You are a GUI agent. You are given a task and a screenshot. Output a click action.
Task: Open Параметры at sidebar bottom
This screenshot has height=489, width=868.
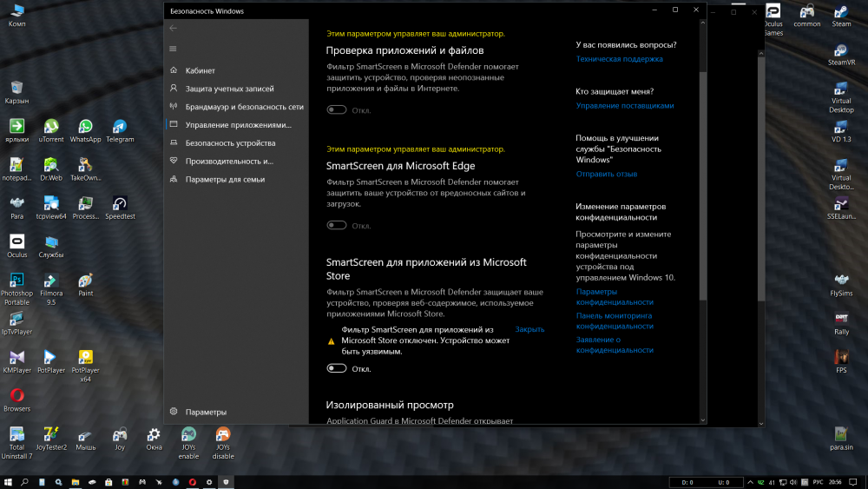(236, 412)
